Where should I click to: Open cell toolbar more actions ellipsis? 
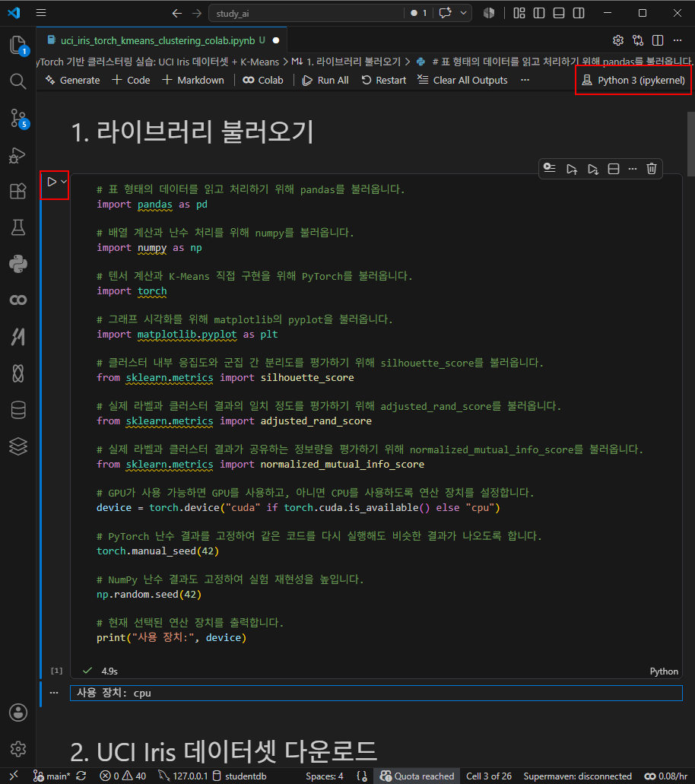(633, 169)
